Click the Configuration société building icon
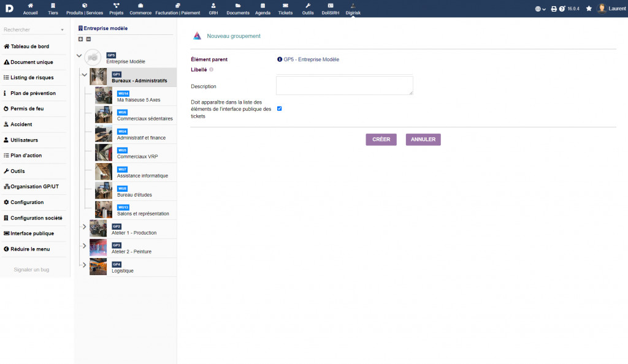The height and width of the screenshot is (364, 628). (x=6, y=218)
